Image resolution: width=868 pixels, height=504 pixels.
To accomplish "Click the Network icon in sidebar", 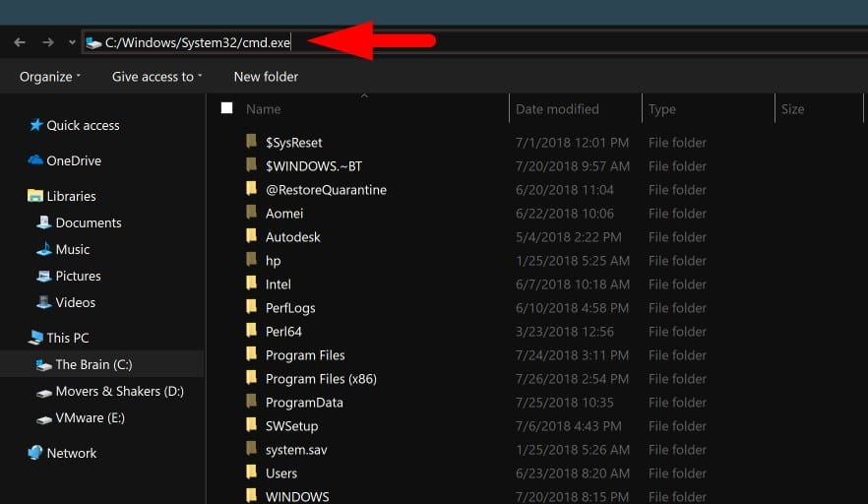I will (x=35, y=454).
